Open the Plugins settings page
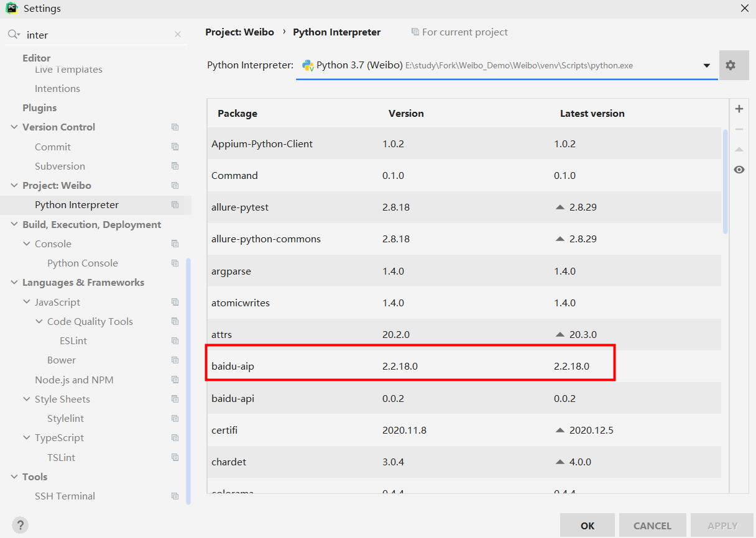Image resolution: width=756 pixels, height=538 pixels. pyautogui.click(x=39, y=107)
